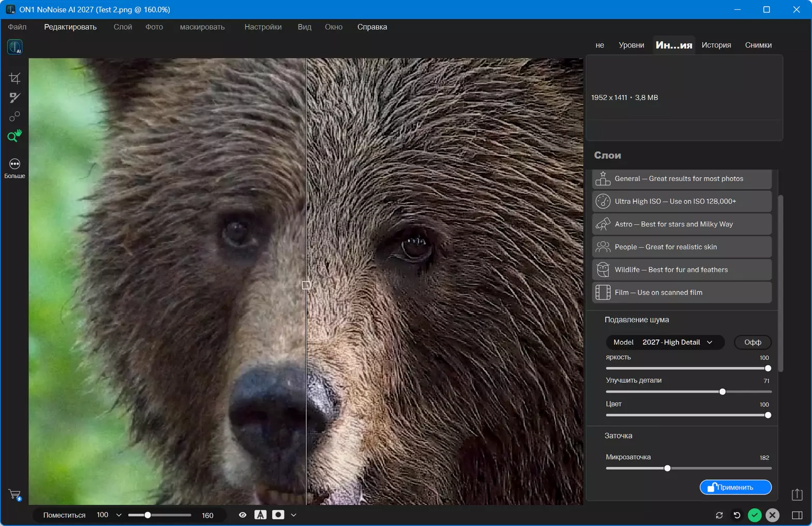This screenshot has height=526, width=812.
Task: Select the Crop tool in left toolbar
Action: click(14, 78)
